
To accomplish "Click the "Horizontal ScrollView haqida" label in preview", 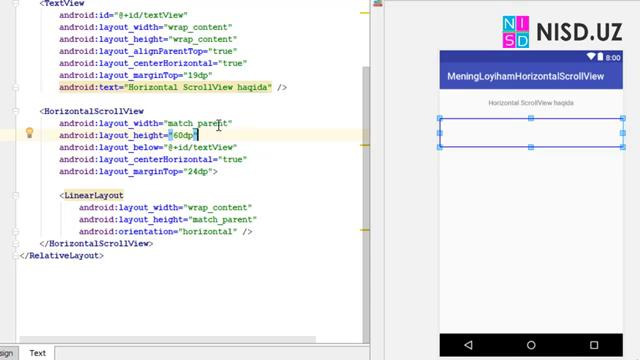I will 531,103.
